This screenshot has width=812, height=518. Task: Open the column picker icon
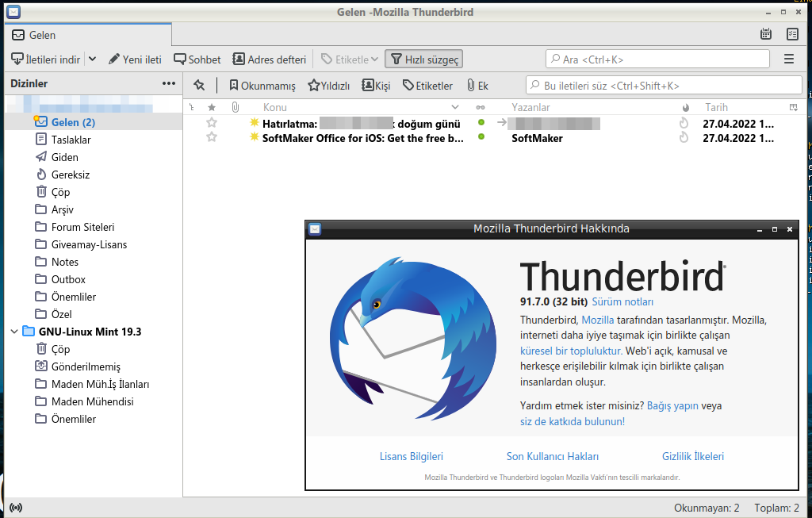[x=793, y=107]
